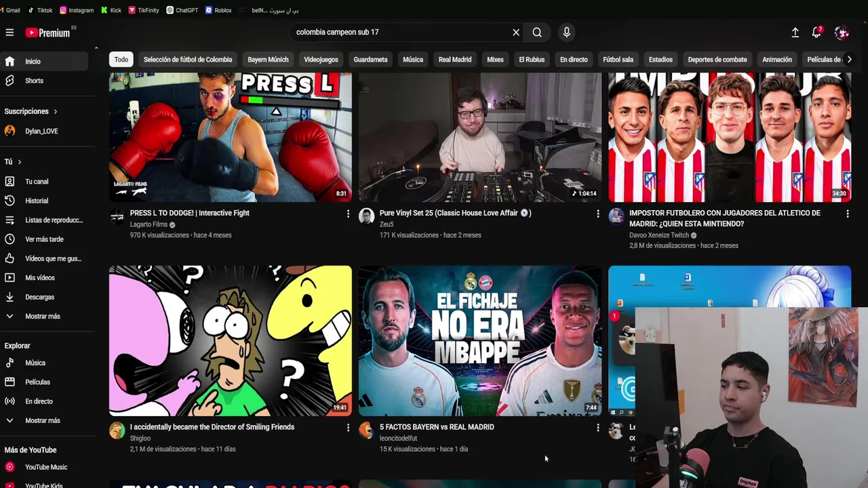Open the upload video icon
This screenshot has width=868, height=488.
click(x=795, y=32)
